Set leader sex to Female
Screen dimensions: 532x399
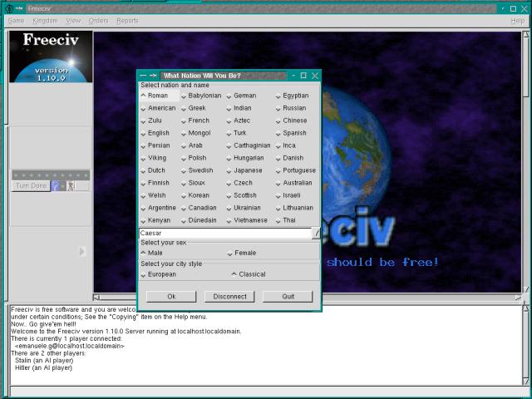click(x=242, y=253)
